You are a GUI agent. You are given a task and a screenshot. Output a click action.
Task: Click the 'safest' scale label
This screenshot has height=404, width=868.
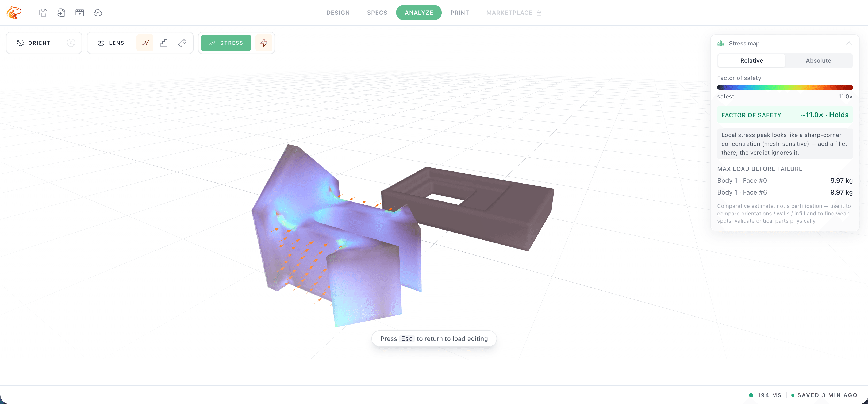tap(725, 96)
